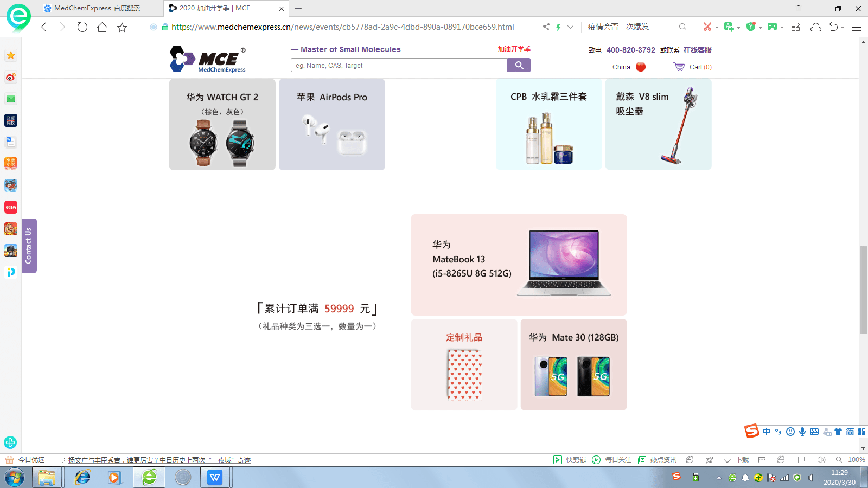The height and width of the screenshot is (488, 868).
Task: Click the 加油开学季 red link
Action: (x=514, y=49)
